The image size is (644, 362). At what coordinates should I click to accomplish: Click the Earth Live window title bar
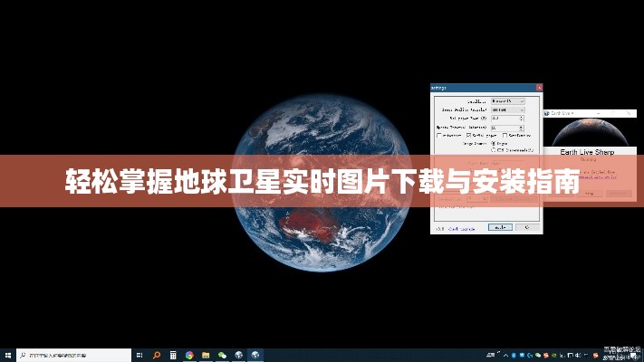589,113
